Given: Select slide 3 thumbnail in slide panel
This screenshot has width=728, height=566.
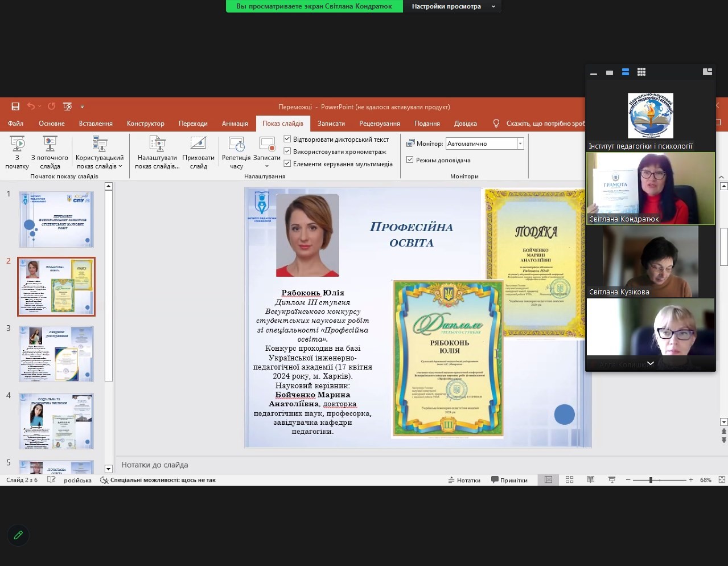Looking at the screenshot, I should click(56, 354).
